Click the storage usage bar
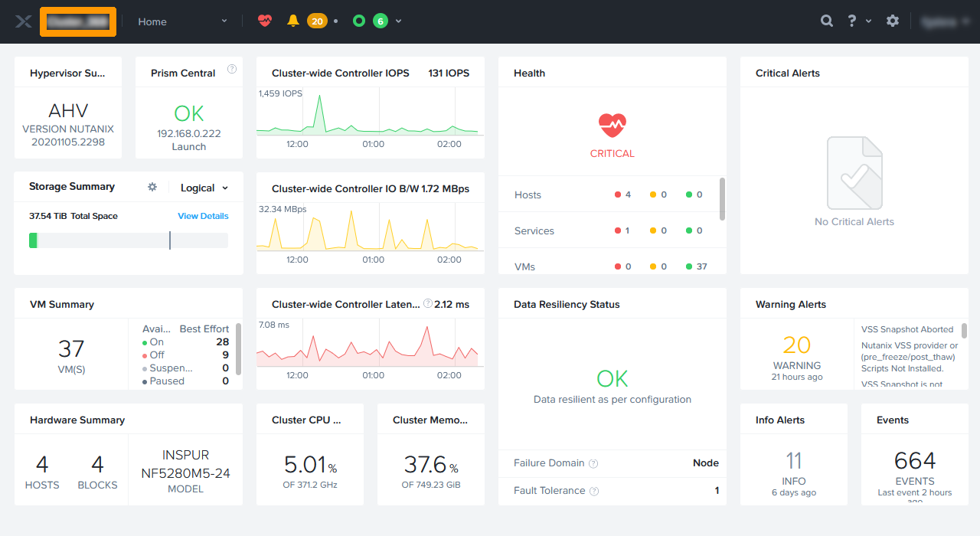Screen dimensions: 980x536 tap(129, 240)
